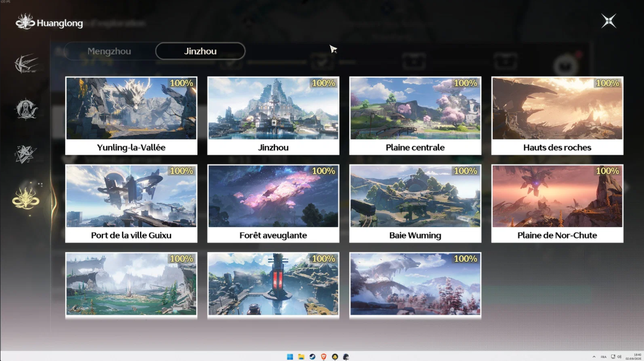
Task: Select the unlabeled card showing a red tower
Action: (273, 286)
